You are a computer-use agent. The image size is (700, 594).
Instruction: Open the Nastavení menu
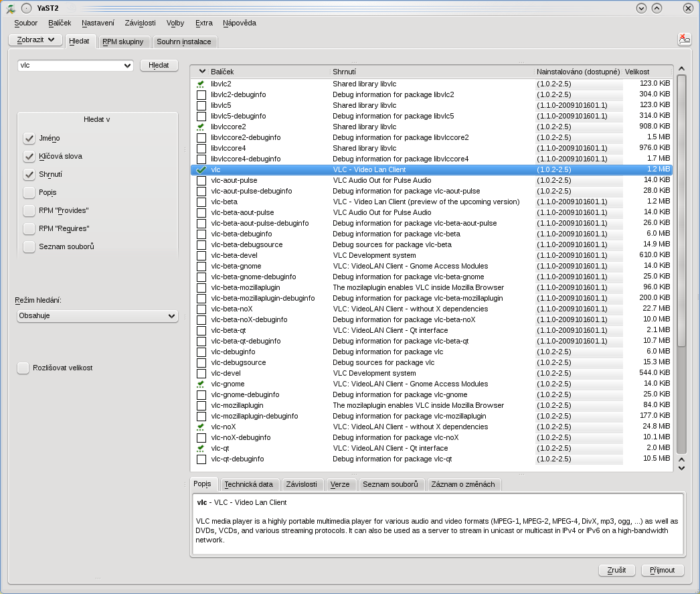[98, 23]
